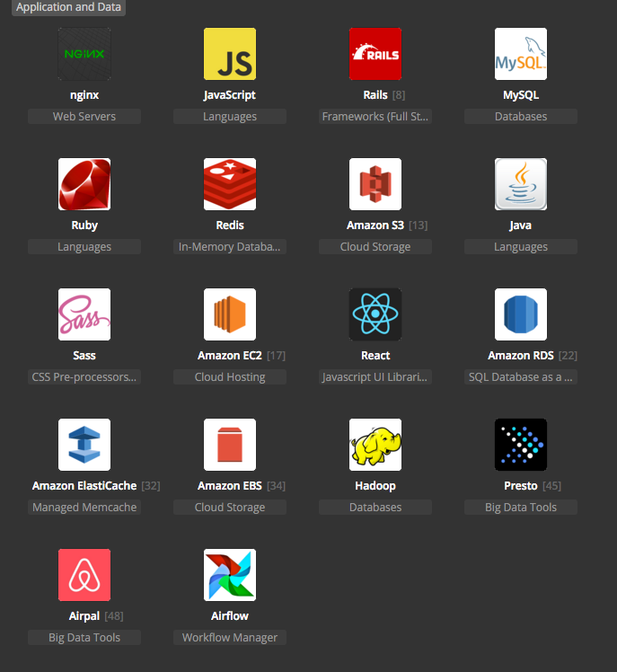617x672 pixels.
Task: Click Big Data Tools tag under Presto
Action: (x=521, y=508)
